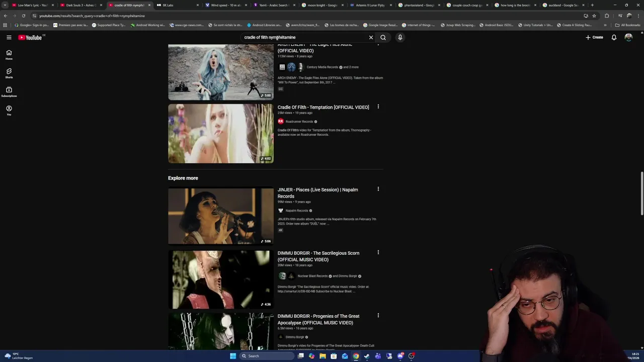Screen dimensions: 644x362
Task: Play the JINJER Pisces Live Session thumbnail
Action: click(x=221, y=216)
